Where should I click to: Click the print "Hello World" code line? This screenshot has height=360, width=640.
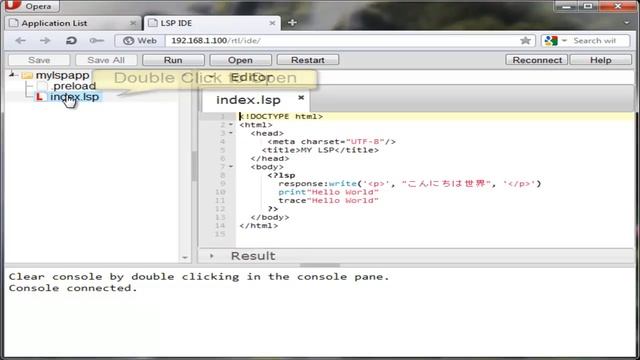point(329,192)
